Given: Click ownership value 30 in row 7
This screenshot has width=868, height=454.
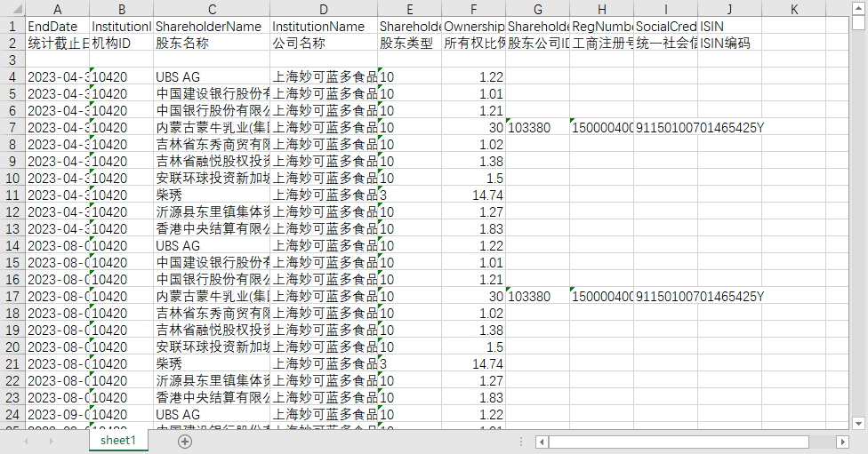Looking at the screenshot, I should pyautogui.click(x=473, y=127).
